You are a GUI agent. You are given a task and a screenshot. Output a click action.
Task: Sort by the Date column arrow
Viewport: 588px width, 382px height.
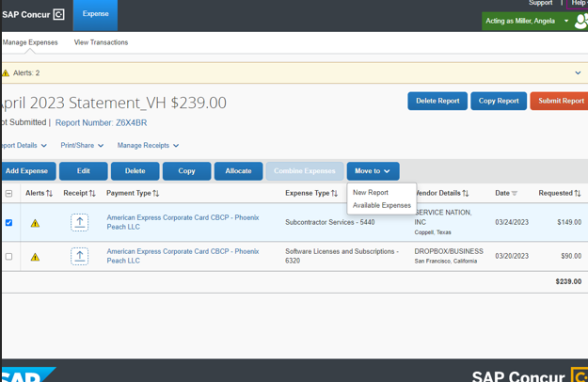515,194
